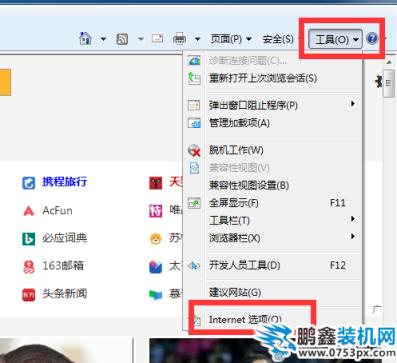
Task: Open the 头条新闻 link
Action: pyautogui.click(x=65, y=294)
